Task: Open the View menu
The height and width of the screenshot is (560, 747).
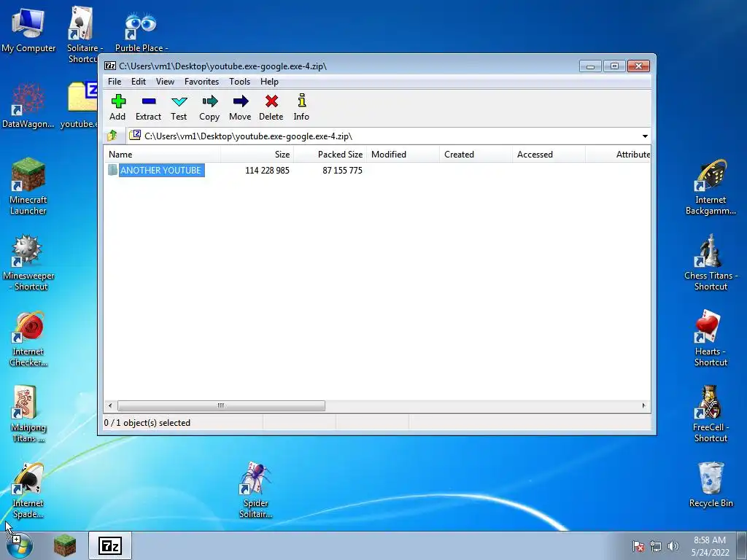Action: 166,82
